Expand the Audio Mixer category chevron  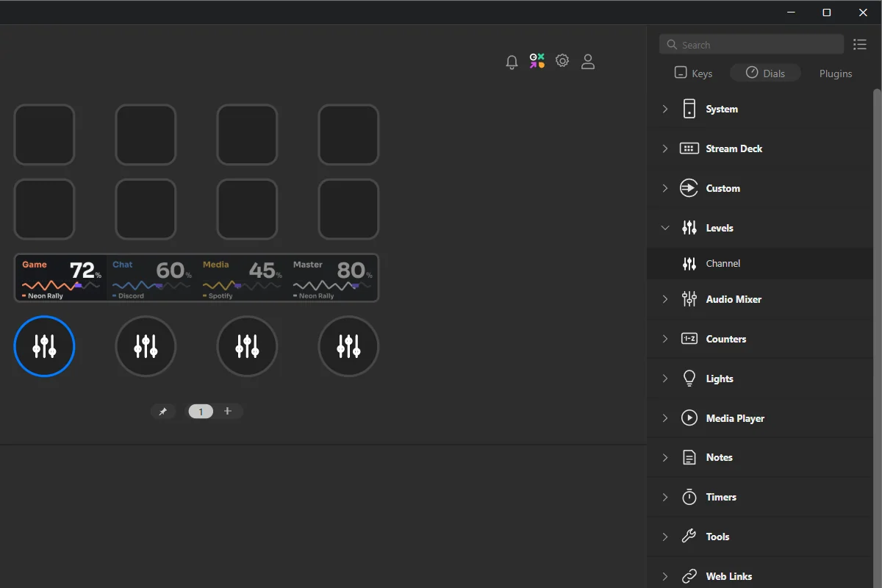coord(665,299)
